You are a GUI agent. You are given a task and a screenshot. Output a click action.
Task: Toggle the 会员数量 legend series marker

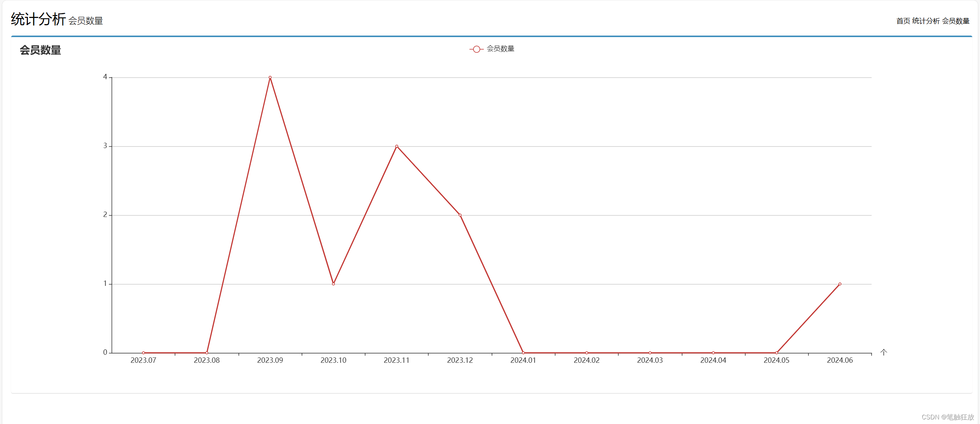[x=476, y=49]
